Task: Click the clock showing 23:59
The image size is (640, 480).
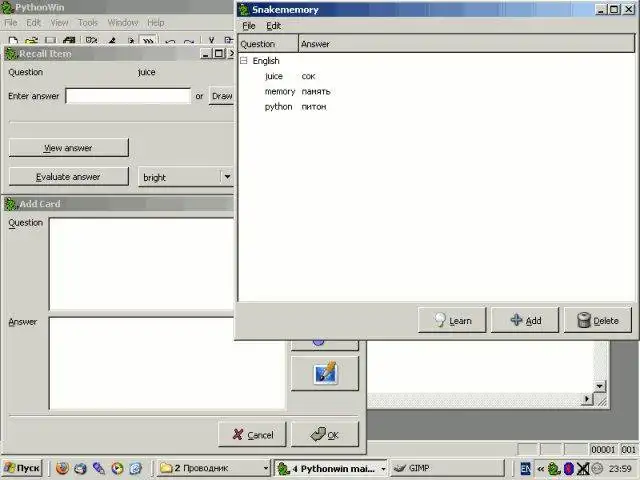Action: pos(620,469)
